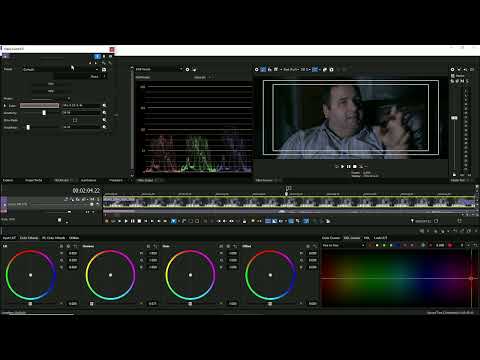Pick the Color swatch in Video Event FX
The height and width of the screenshot is (360, 480).
point(39,106)
